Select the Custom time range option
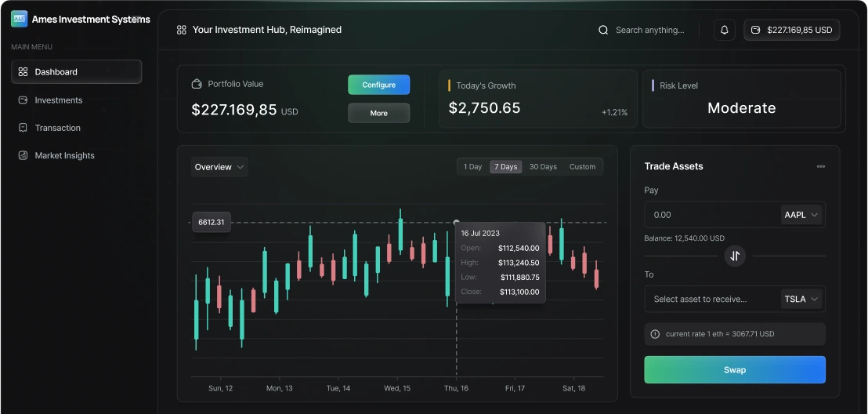This screenshot has height=414, width=868. [582, 167]
